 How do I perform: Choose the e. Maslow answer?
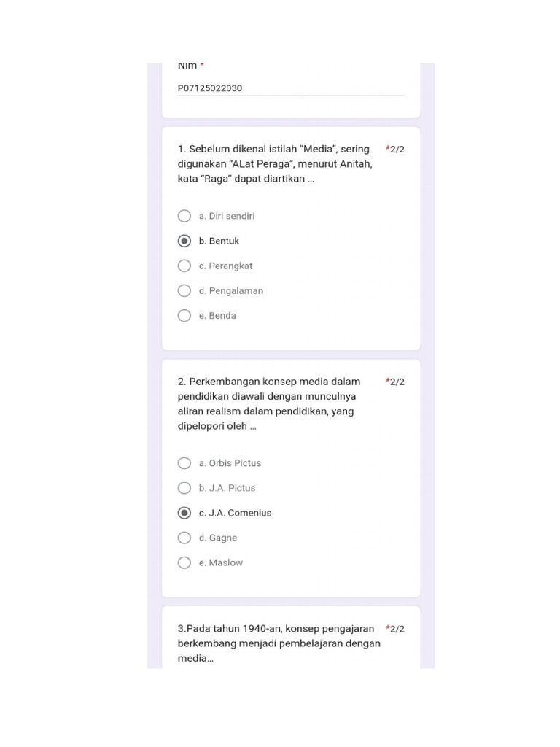click(184, 562)
